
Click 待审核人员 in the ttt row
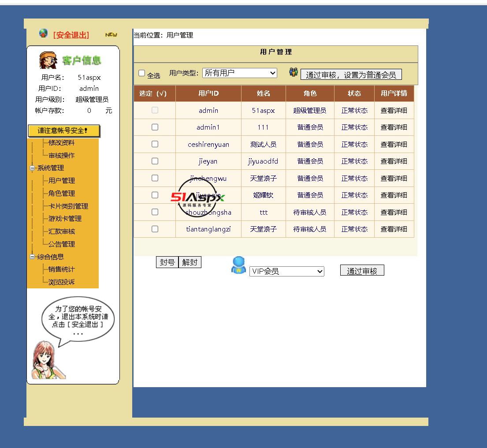(310, 212)
